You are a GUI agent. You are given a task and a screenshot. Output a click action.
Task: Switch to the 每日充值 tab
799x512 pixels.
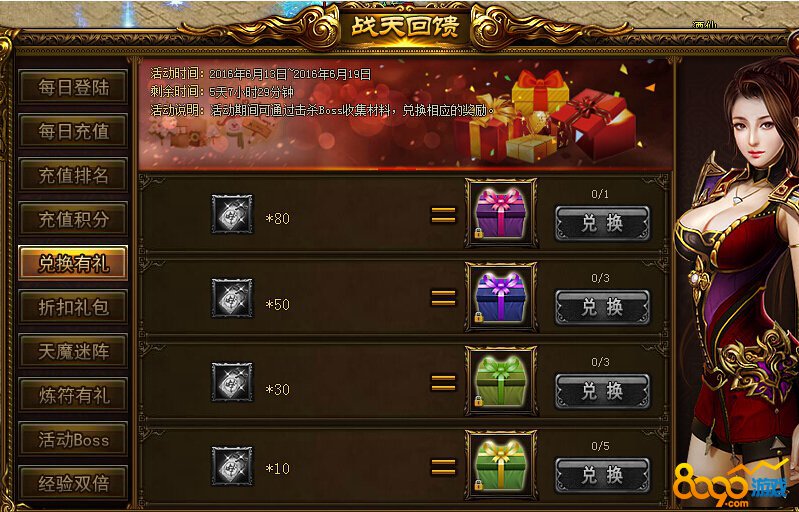73,131
